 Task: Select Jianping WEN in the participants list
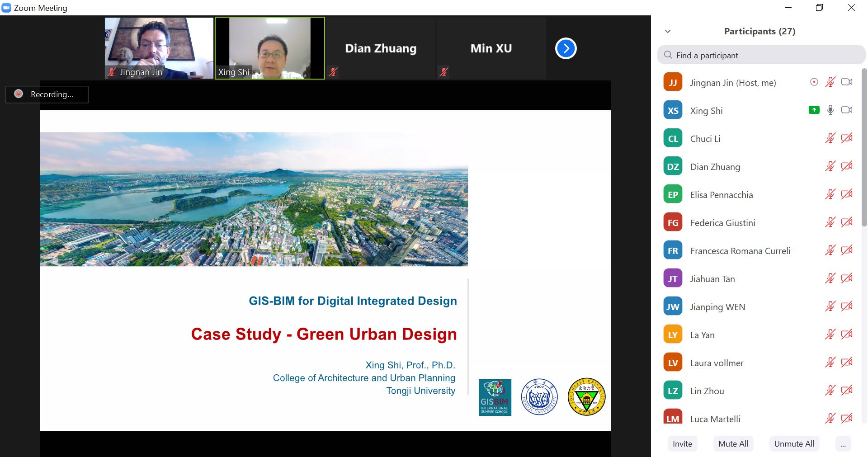click(x=717, y=307)
